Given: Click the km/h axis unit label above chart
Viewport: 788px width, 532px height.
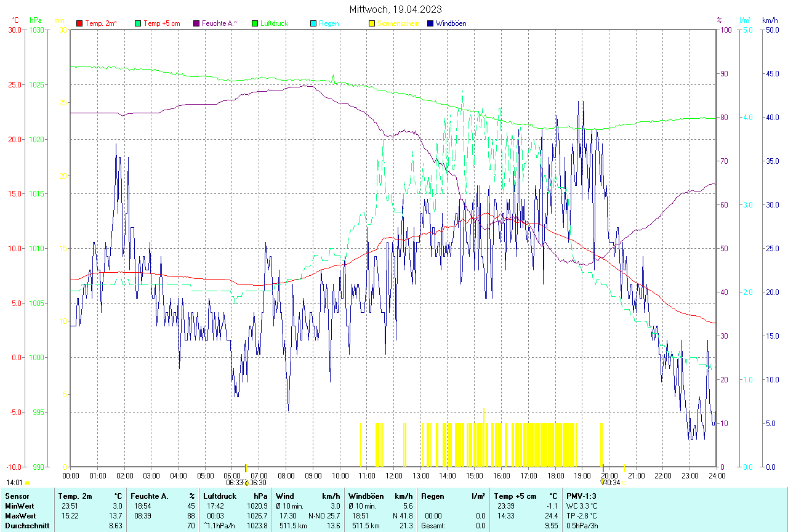Looking at the screenshot, I should point(770,20).
